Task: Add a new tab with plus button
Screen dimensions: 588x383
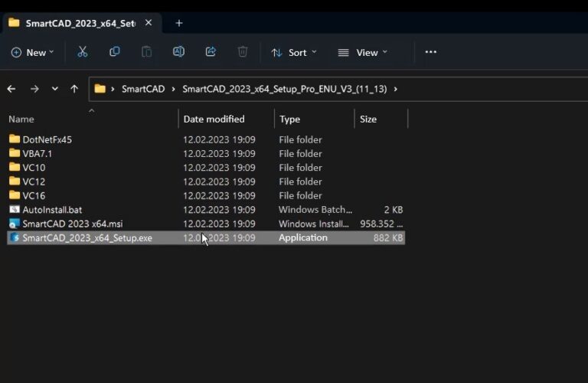Action: [x=179, y=23]
